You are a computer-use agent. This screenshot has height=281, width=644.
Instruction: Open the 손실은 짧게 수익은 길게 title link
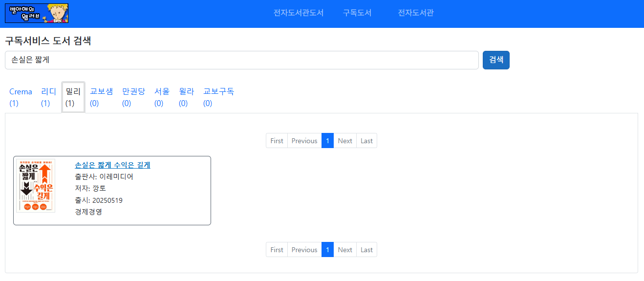point(112,165)
